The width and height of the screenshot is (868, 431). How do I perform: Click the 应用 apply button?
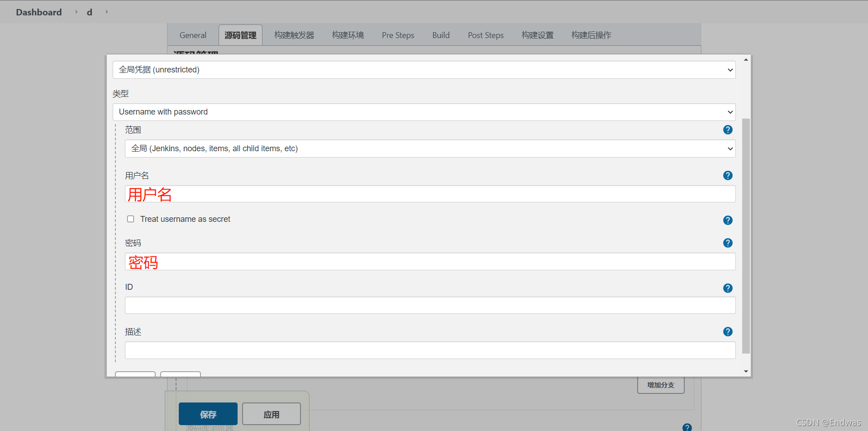272,414
